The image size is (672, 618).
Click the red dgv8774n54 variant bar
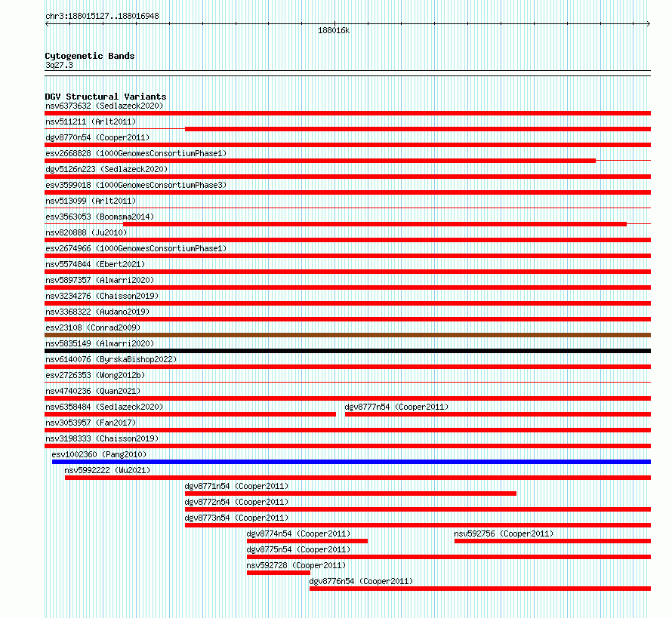pyautogui.click(x=307, y=541)
